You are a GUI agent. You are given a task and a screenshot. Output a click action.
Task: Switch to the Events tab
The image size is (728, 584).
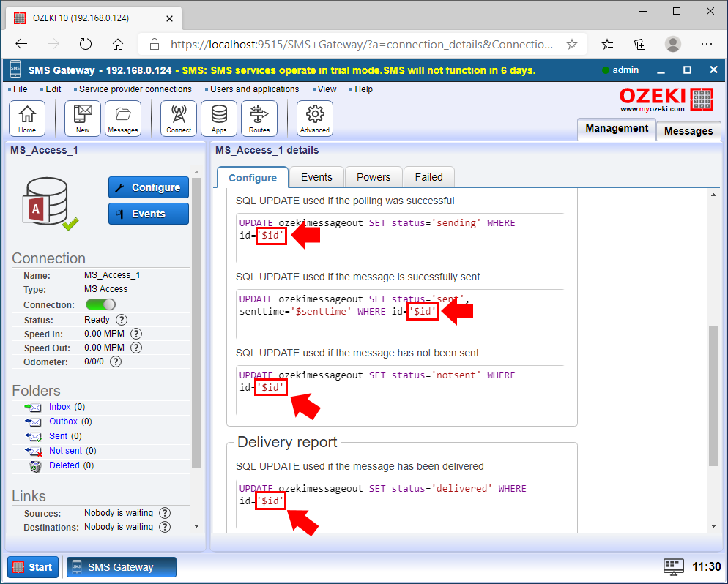pos(316,176)
